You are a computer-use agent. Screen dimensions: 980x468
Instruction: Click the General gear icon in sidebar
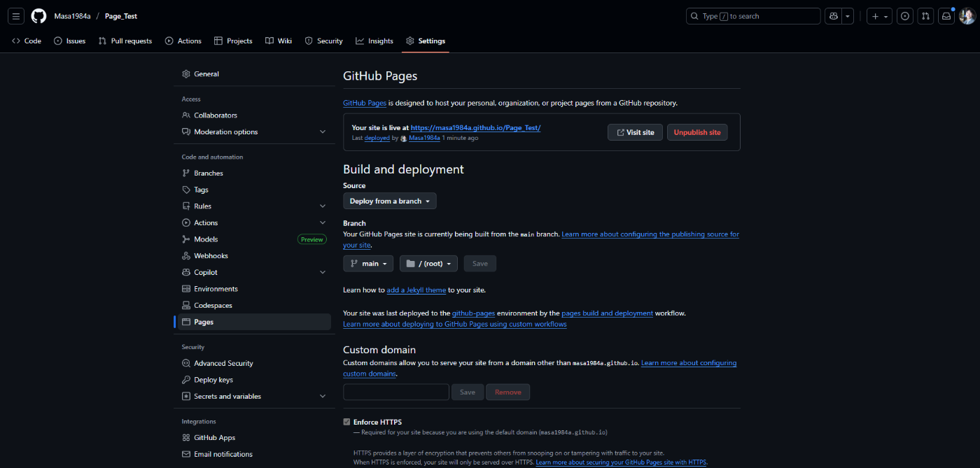186,74
